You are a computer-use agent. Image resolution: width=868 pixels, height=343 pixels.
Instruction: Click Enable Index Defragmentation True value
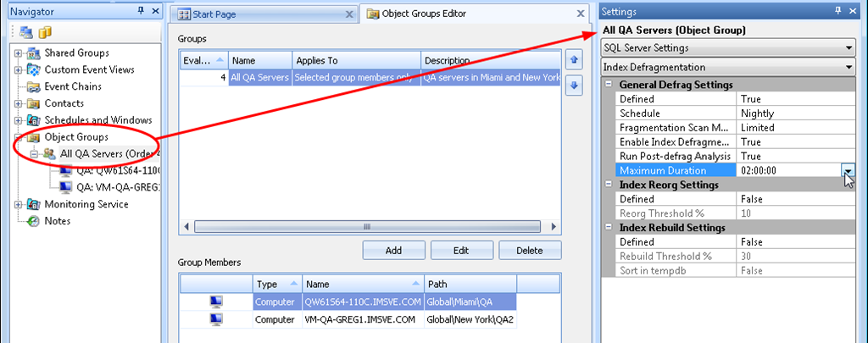[x=797, y=142]
